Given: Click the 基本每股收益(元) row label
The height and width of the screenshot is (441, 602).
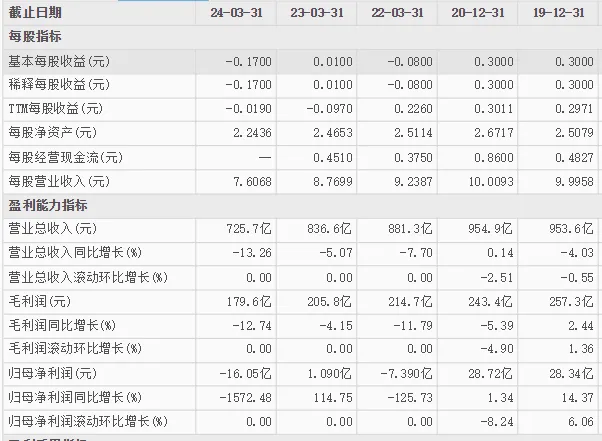Looking at the screenshot, I should tap(58, 61).
